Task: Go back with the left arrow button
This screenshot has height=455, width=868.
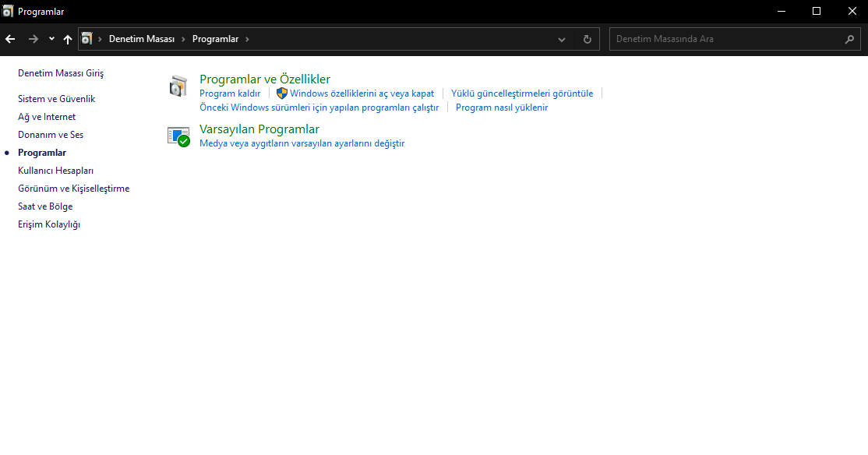Action: tap(10, 39)
